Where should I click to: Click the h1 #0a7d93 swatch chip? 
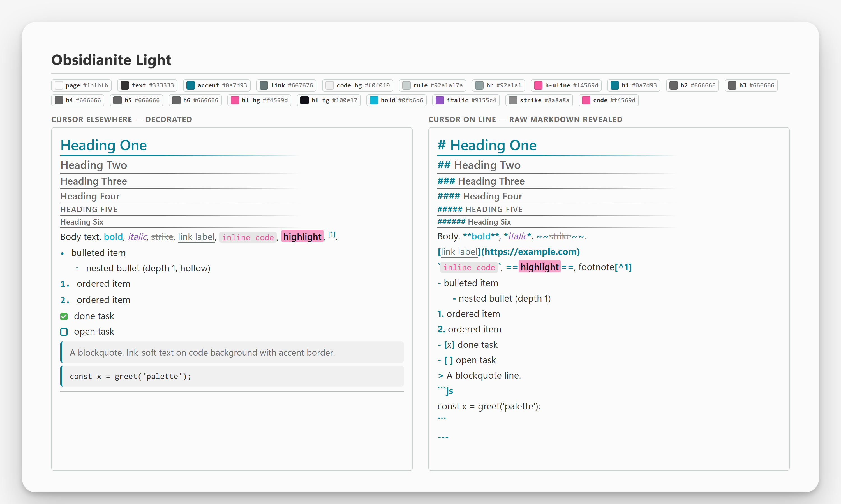click(634, 85)
